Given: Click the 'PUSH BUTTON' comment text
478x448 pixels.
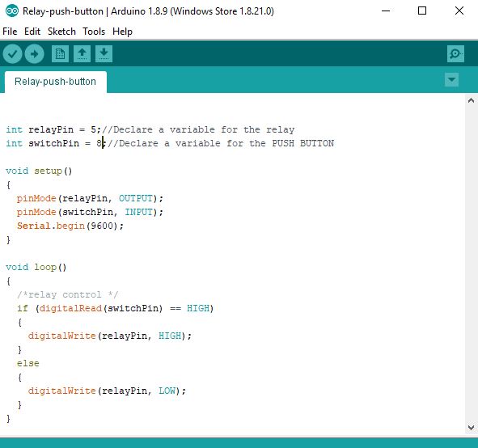Looking at the screenshot, I should tap(303, 144).
